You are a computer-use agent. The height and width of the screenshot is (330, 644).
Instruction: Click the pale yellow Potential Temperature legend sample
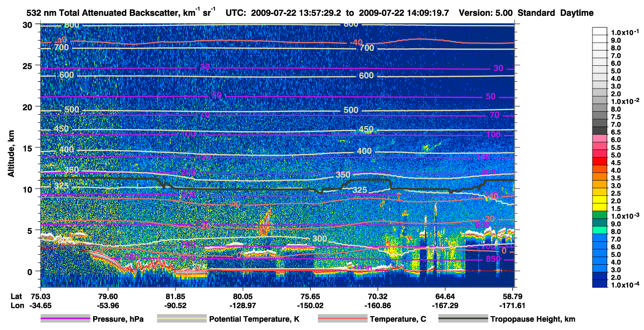pos(182,319)
